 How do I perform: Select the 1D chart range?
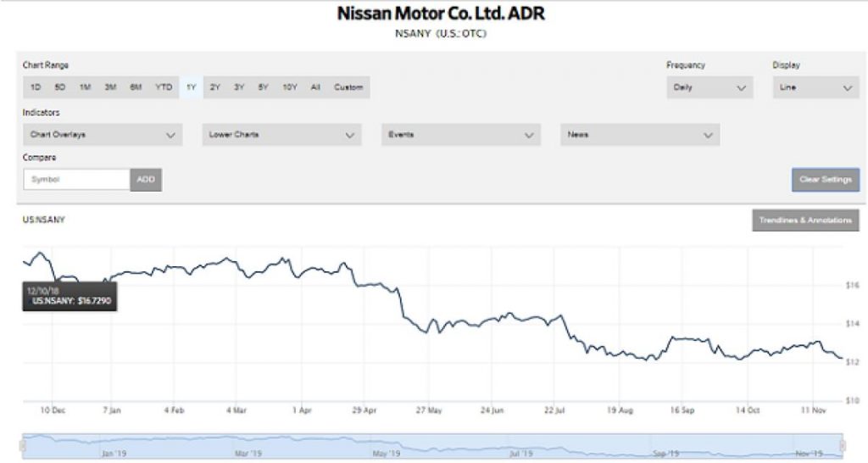click(36, 87)
